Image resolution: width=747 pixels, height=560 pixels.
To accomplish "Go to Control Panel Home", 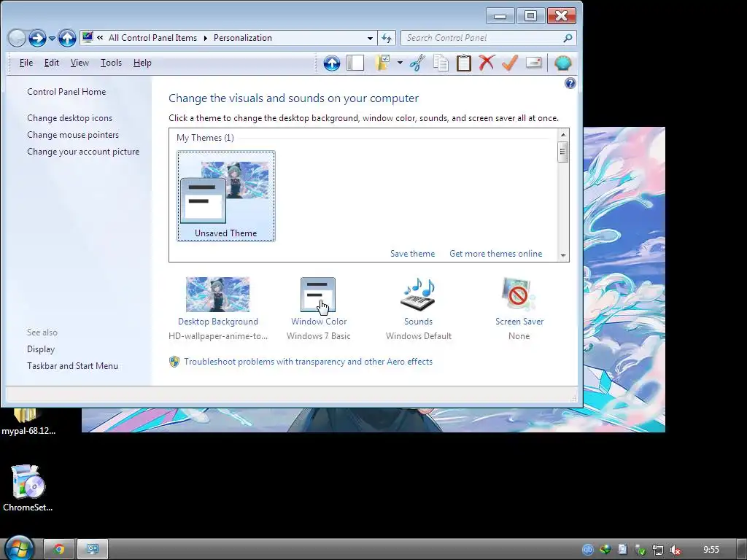I will (x=66, y=92).
